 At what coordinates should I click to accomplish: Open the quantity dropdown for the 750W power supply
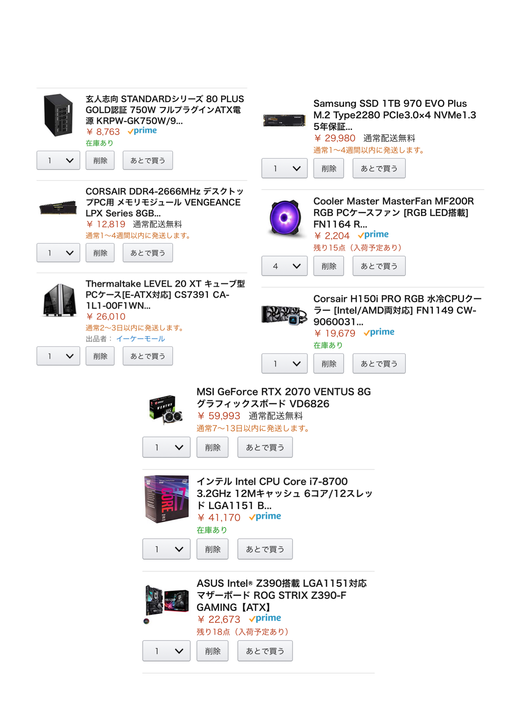tap(58, 160)
